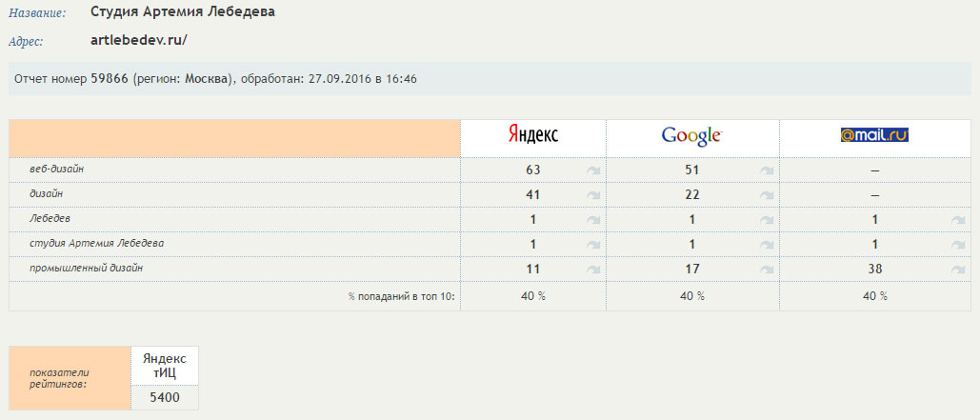Open Mail.ru arrow for промышленный дизайн
Screen dimensions: 980x420
957,270
